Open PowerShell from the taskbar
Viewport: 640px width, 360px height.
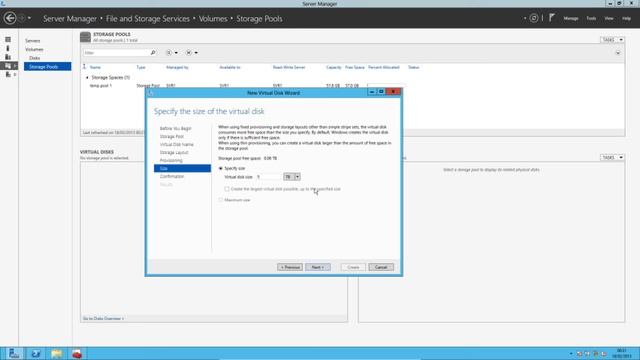36,353
